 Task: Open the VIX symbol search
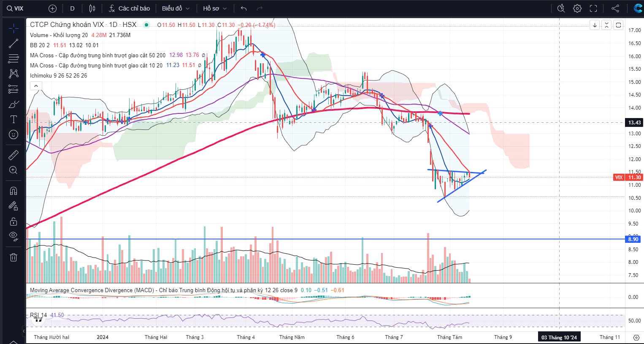[x=16, y=8]
